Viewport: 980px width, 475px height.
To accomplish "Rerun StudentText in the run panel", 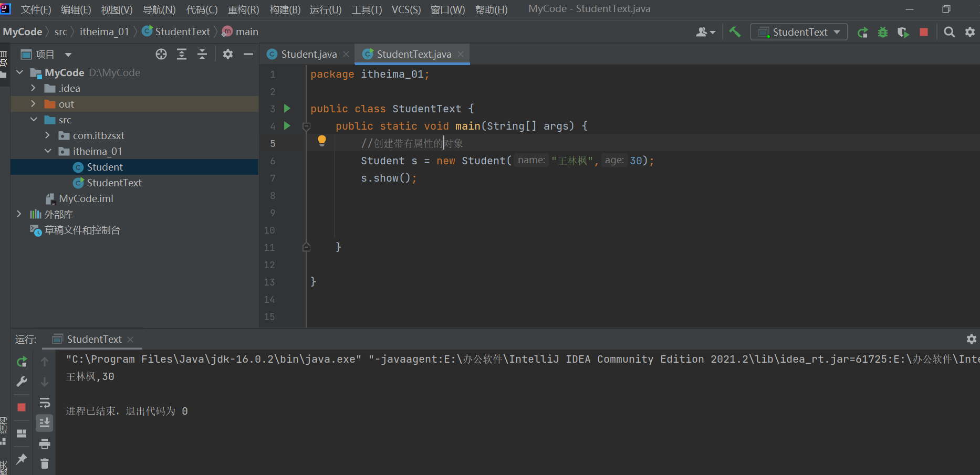I will point(22,362).
